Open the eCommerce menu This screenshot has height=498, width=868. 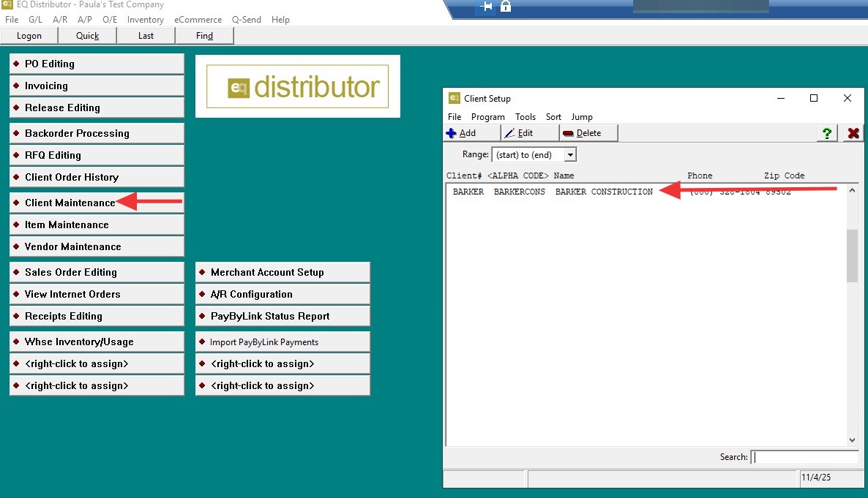[198, 19]
